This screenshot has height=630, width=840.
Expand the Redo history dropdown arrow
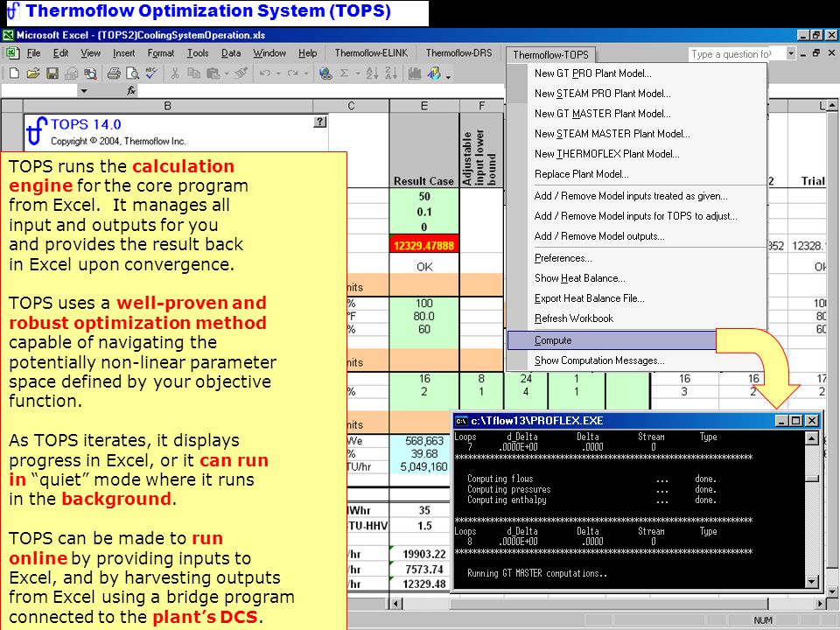pos(306,73)
